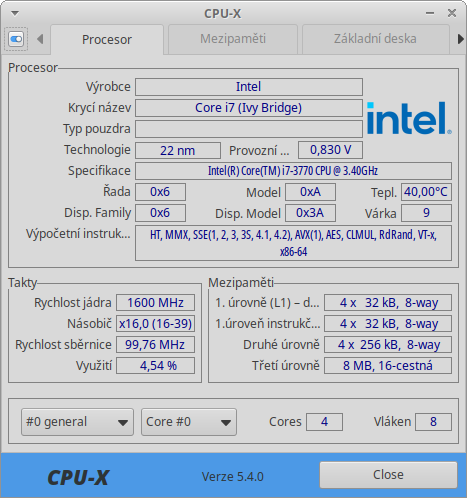Click the Rychlost sběrnice label
The width and height of the screenshot is (467, 498).
63,345
